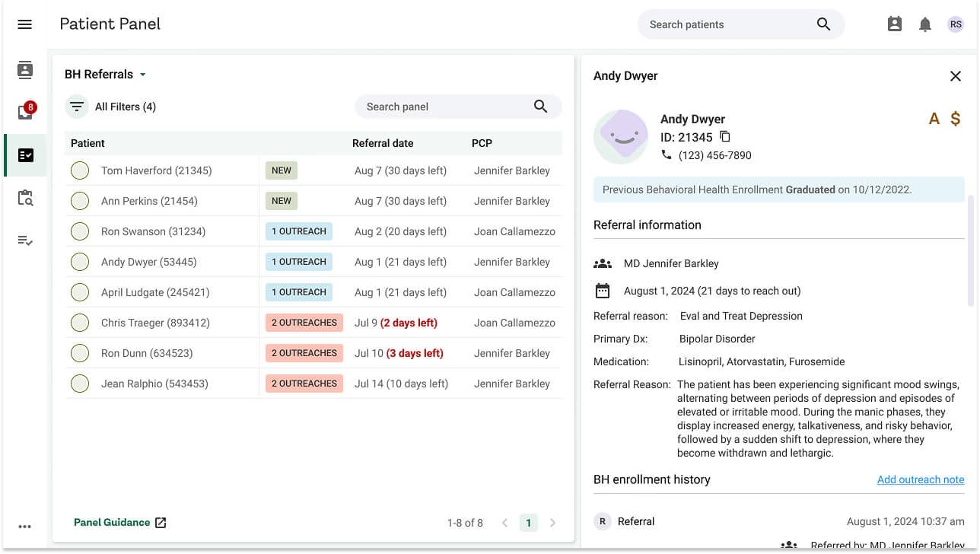Image resolution: width=980 pixels, height=554 pixels.
Task: Click the NEW tag on Ann Perkins' row
Action: pyautogui.click(x=282, y=201)
